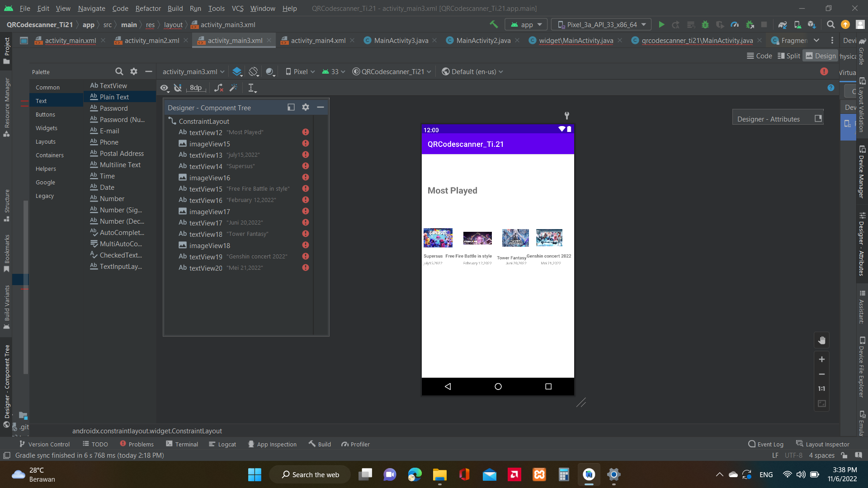Switch to Code view mode
Screen dimensions: 868x488
coord(759,56)
